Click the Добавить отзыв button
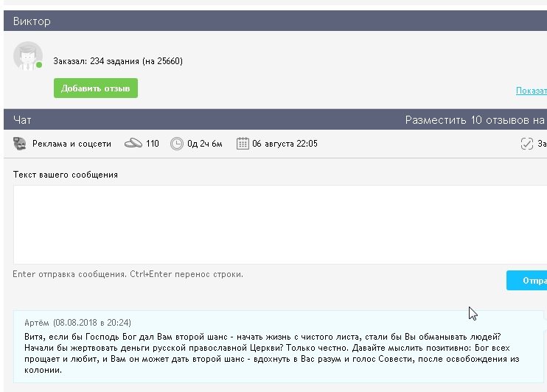 (x=96, y=88)
